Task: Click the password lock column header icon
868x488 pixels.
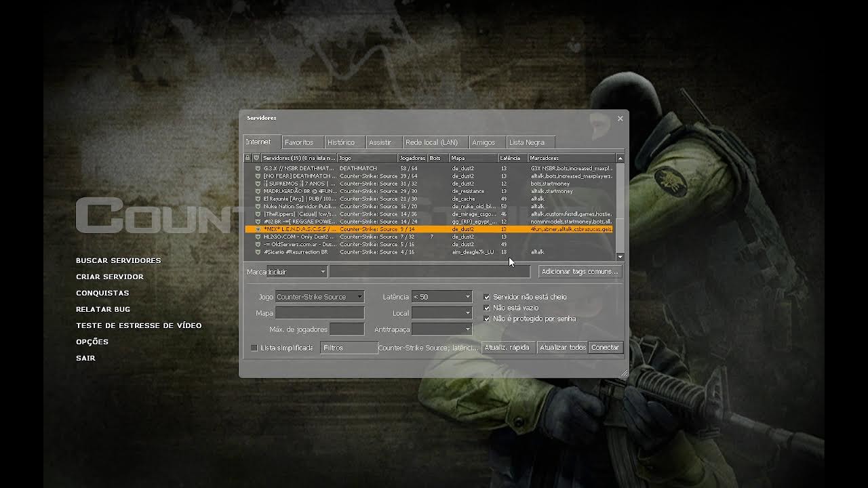Action: (x=248, y=158)
